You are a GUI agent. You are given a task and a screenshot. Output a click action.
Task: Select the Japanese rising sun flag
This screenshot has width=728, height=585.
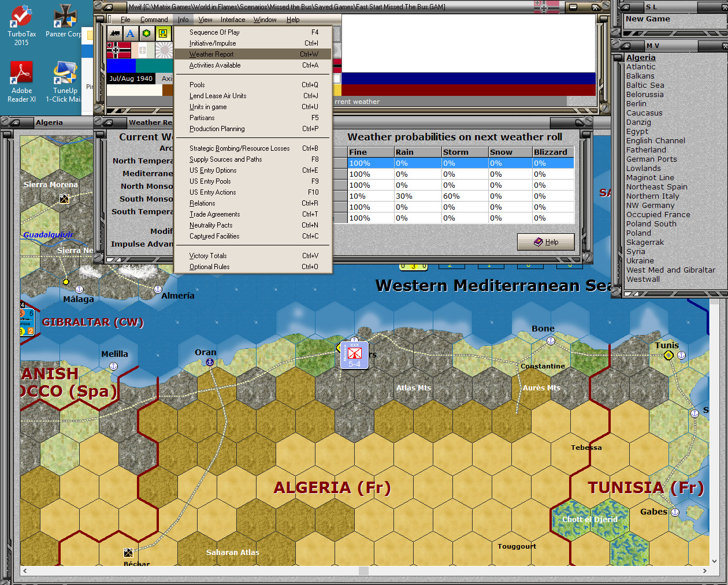164,50
